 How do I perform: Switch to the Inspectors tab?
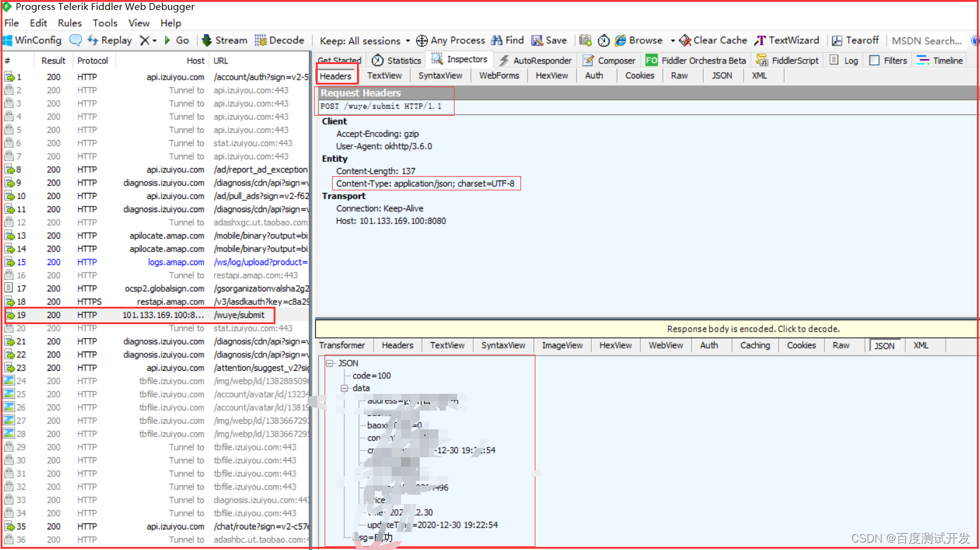click(460, 60)
